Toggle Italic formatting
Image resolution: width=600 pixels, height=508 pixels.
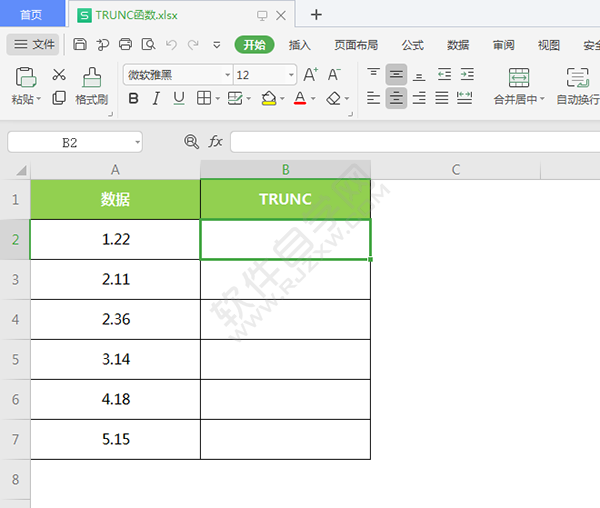point(156,98)
